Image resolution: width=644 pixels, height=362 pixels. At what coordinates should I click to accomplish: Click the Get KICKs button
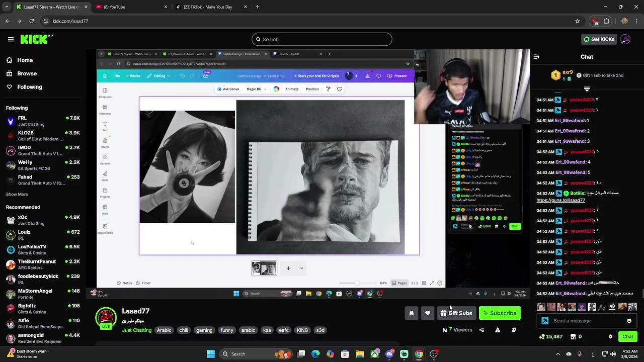(x=599, y=39)
